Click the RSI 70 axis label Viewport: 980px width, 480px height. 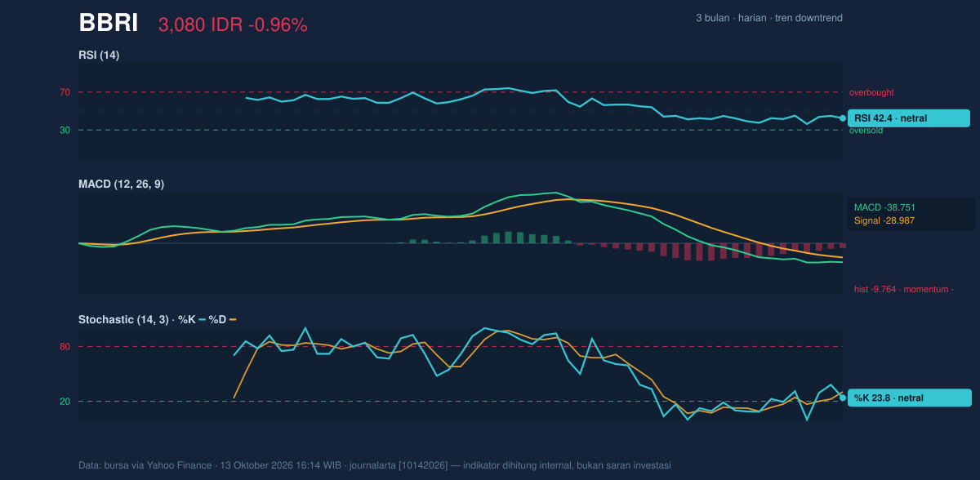point(65,92)
